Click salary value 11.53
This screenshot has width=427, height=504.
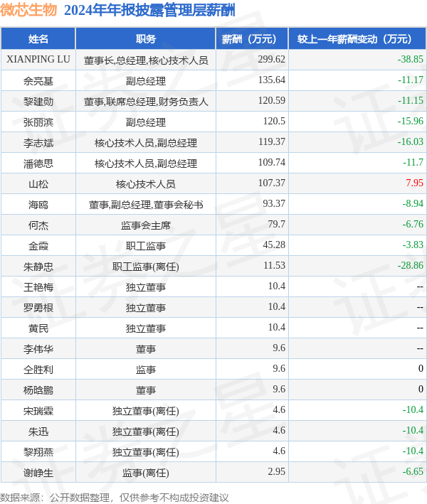pos(274,265)
